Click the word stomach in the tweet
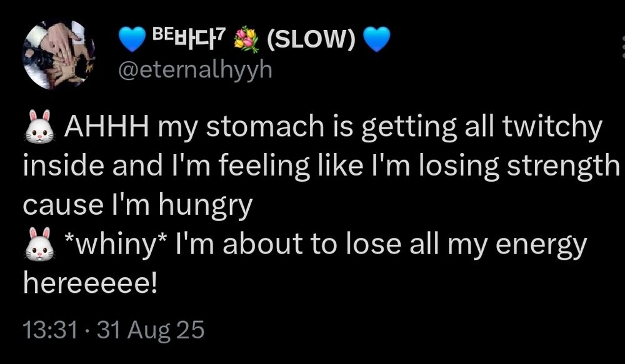 click(265, 126)
